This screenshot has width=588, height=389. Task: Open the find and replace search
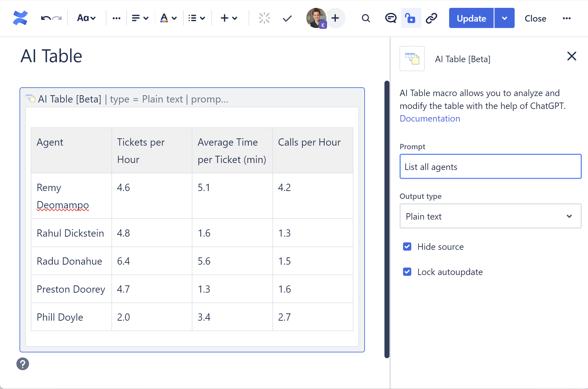(366, 18)
